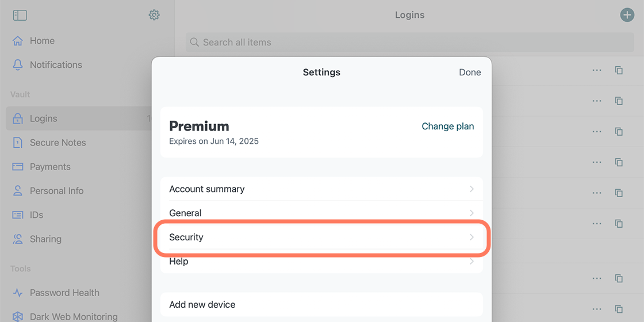
Task: Click the Search all items field
Action: [x=410, y=43]
